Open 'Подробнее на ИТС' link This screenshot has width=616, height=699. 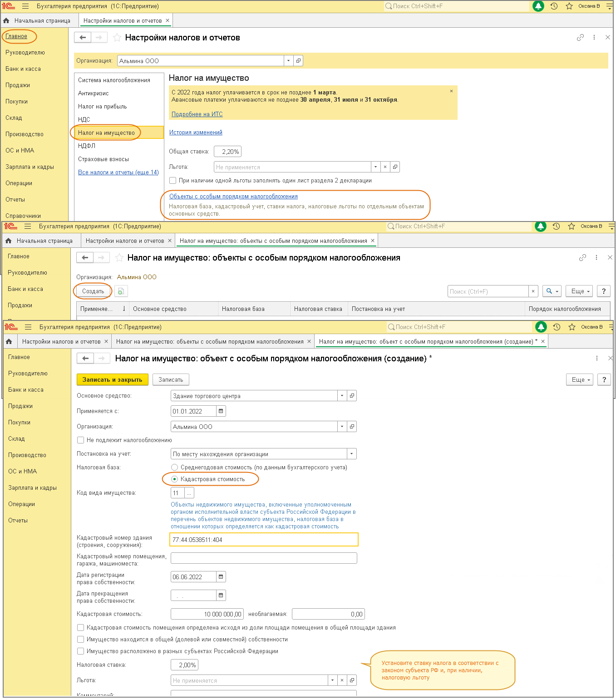point(197,114)
